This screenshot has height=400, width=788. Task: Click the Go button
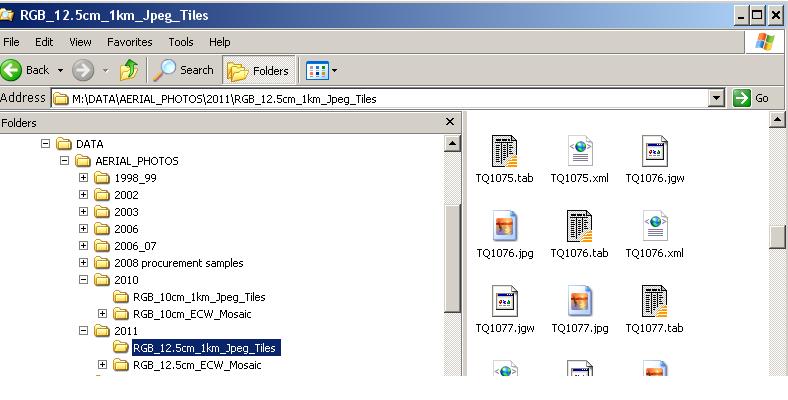click(752, 98)
